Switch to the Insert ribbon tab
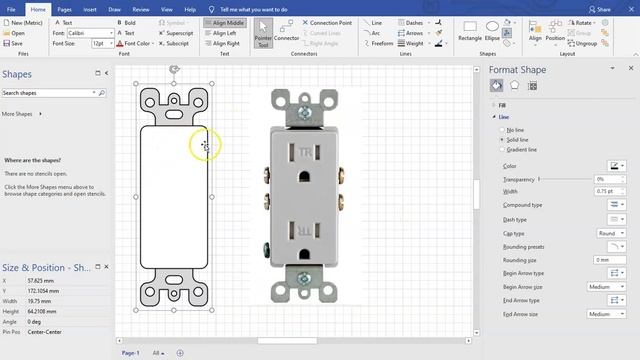The height and width of the screenshot is (360, 640). (89, 9)
